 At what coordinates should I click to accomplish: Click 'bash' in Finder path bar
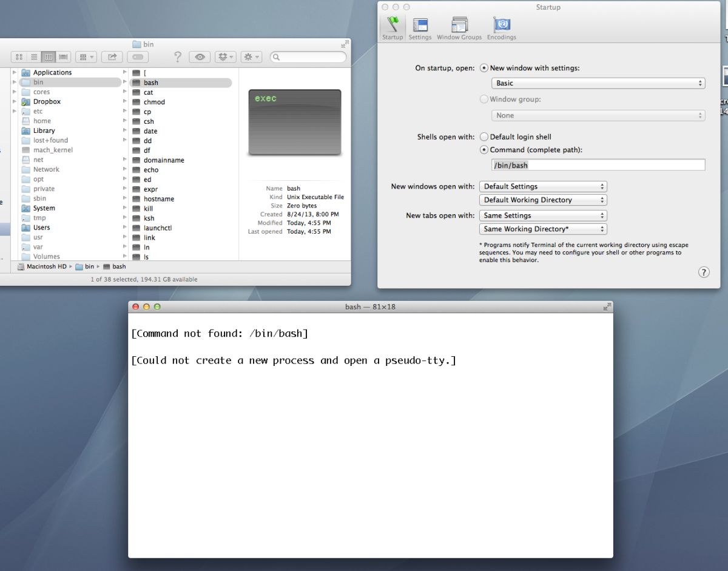(x=115, y=266)
